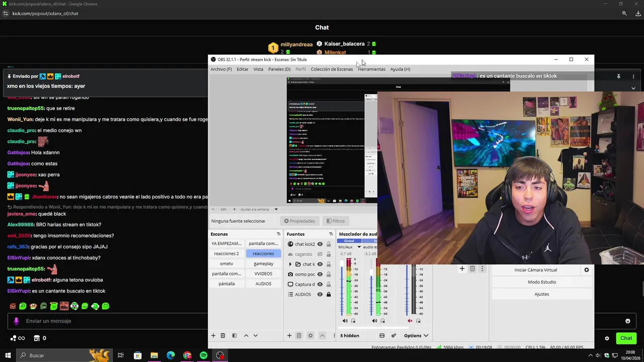Lock the chat kick2 source

point(329,244)
